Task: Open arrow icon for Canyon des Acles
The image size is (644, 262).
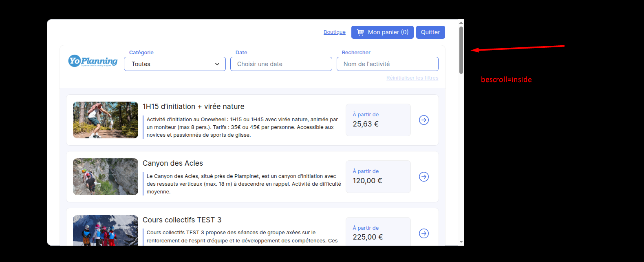Action: [424, 177]
